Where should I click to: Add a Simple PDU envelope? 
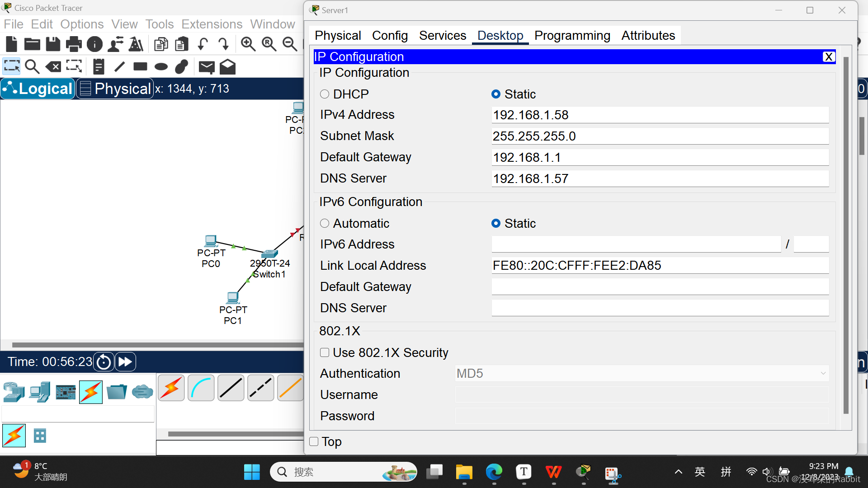(x=207, y=67)
